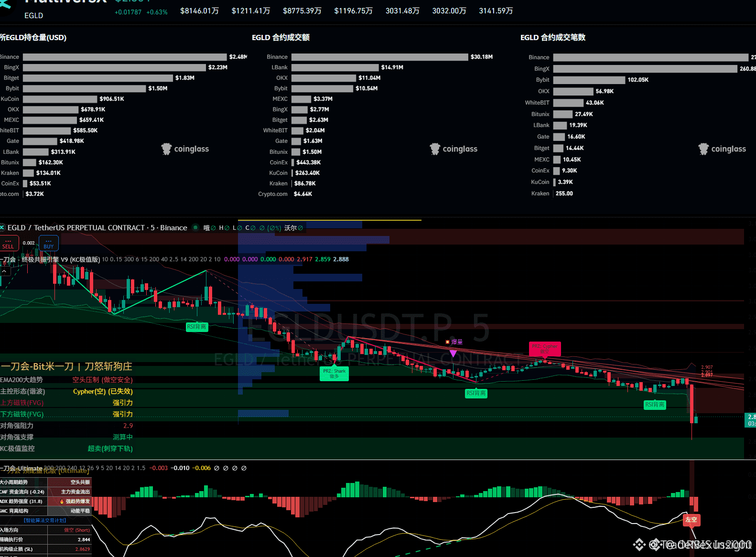Click the green market status icon
Viewport: 756px width, 557px height.
pos(195,228)
